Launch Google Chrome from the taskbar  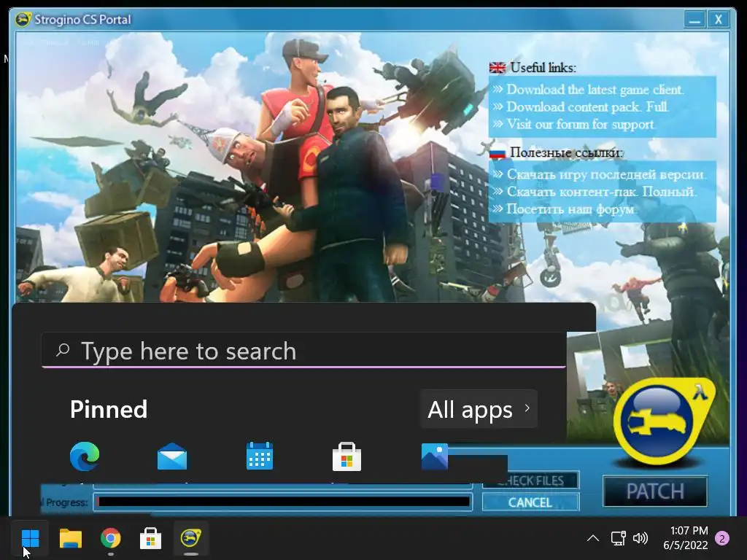coord(111,539)
